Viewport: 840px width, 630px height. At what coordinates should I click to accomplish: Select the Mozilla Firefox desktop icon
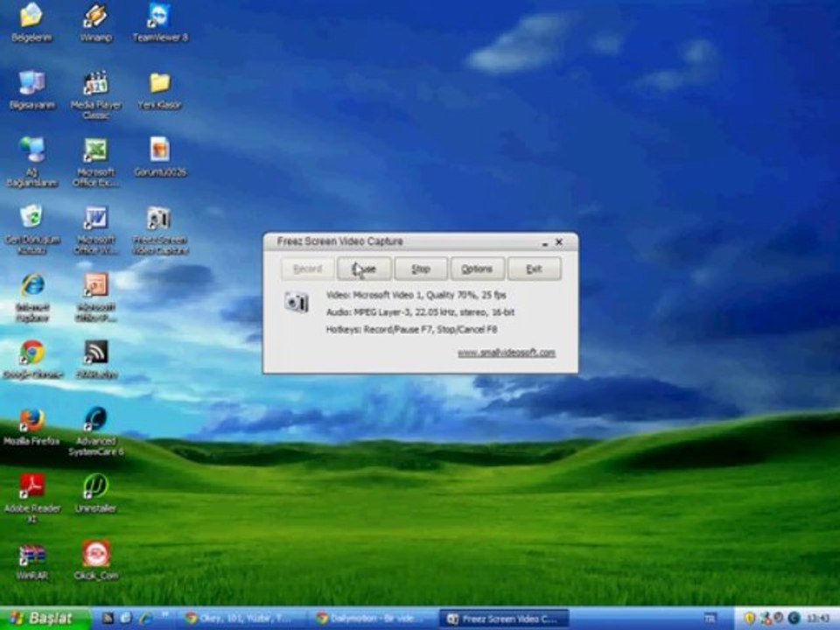pyautogui.click(x=31, y=426)
